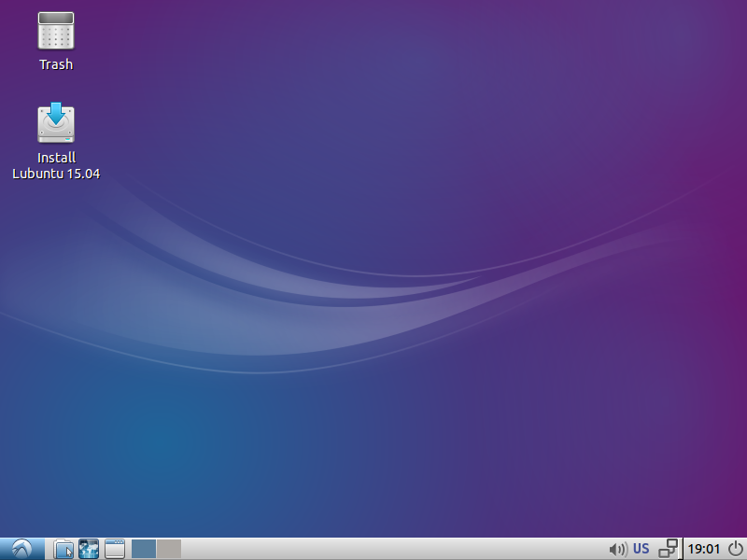Switch to the second gray workspace

click(x=169, y=549)
